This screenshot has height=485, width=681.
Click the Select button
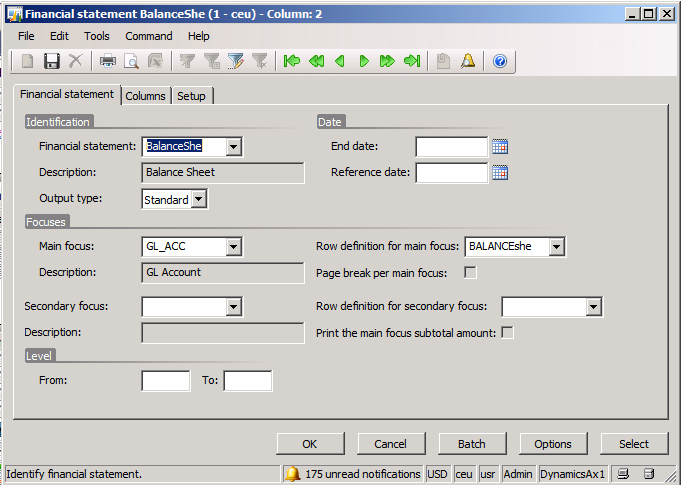[x=634, y=444]
